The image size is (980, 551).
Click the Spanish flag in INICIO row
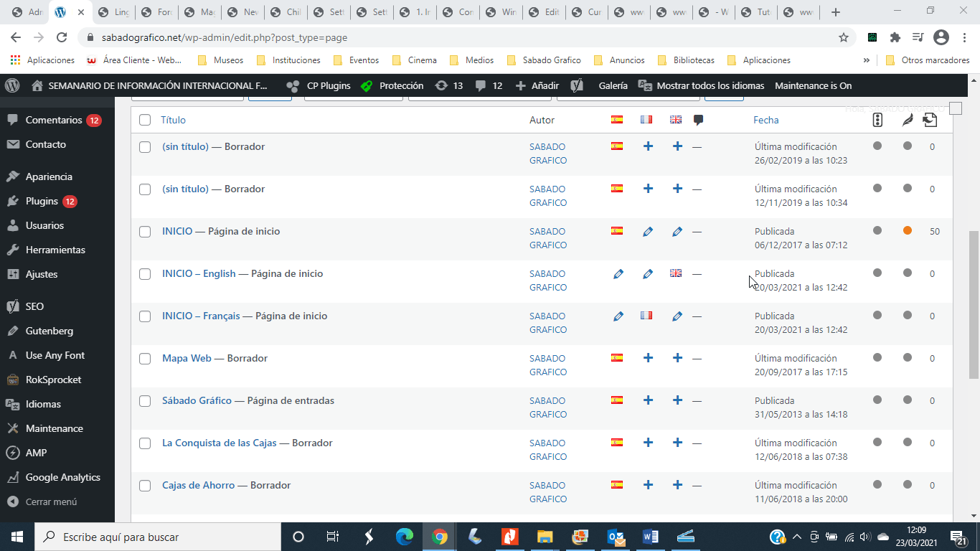pyautogui.click(x=617, y=230)
